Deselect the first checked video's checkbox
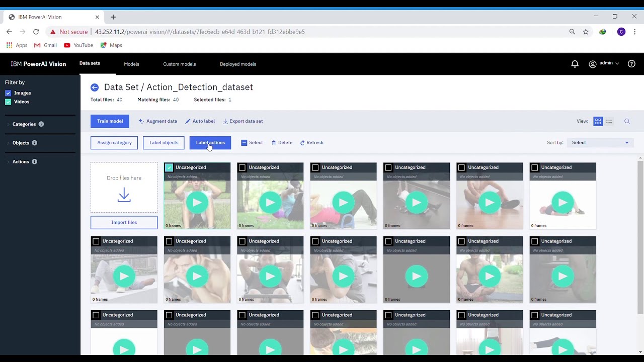The height and width of the screenshot is (362, 644). click(x=169, y=167)
